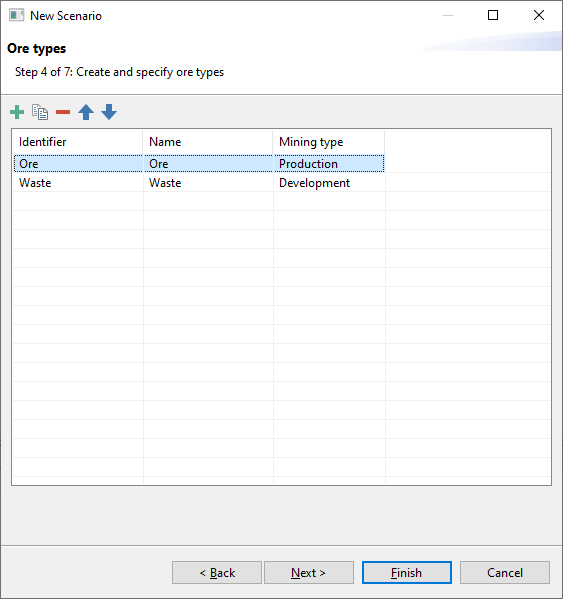Duplicate the selected ore type with the copy icon
Screen dimensions: 563x599
pos(40,112)
